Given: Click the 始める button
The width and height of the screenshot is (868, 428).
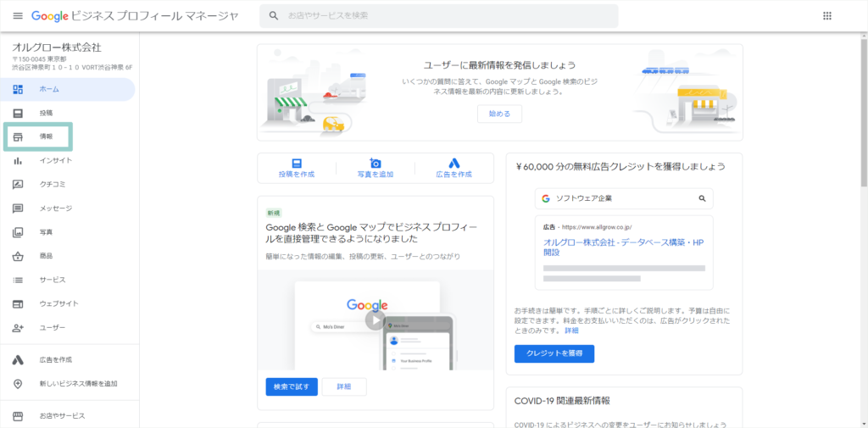Looking at the screenshot, I should point(499,114).
